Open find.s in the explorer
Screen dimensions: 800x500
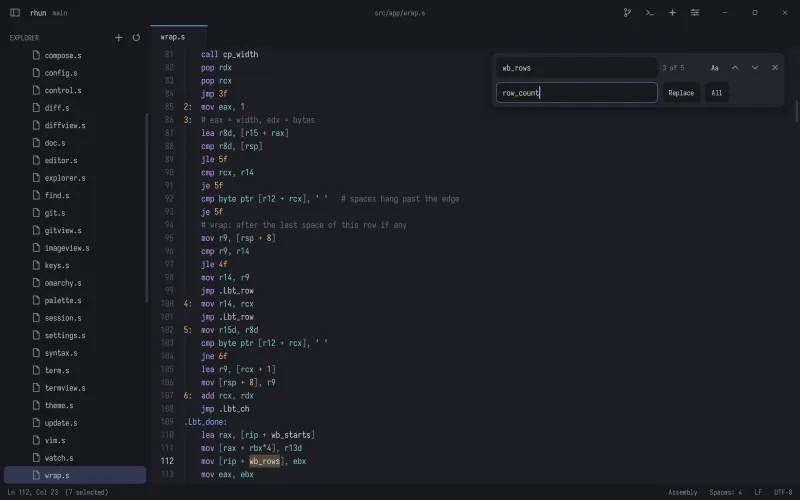(75, 195)
